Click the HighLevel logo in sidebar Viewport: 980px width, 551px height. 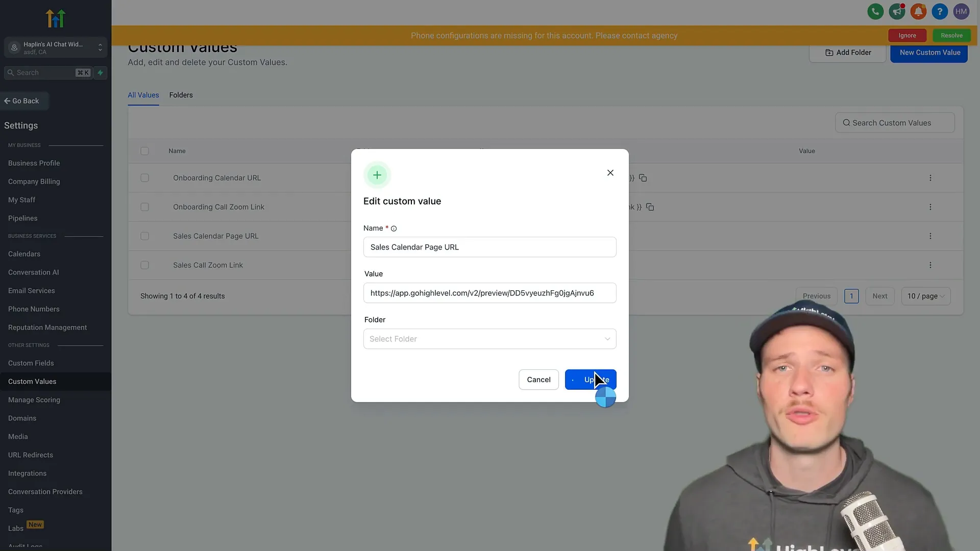(x=56, y=18)
